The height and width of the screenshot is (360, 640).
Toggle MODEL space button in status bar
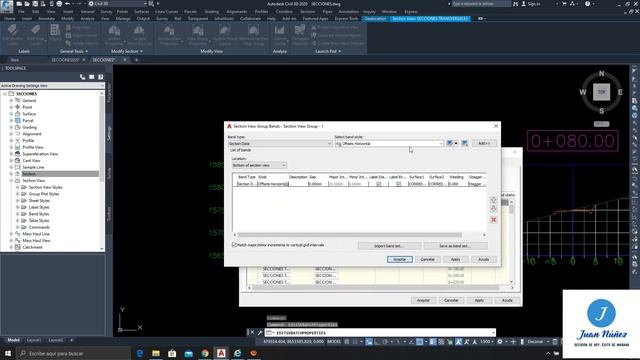[334, 342]
